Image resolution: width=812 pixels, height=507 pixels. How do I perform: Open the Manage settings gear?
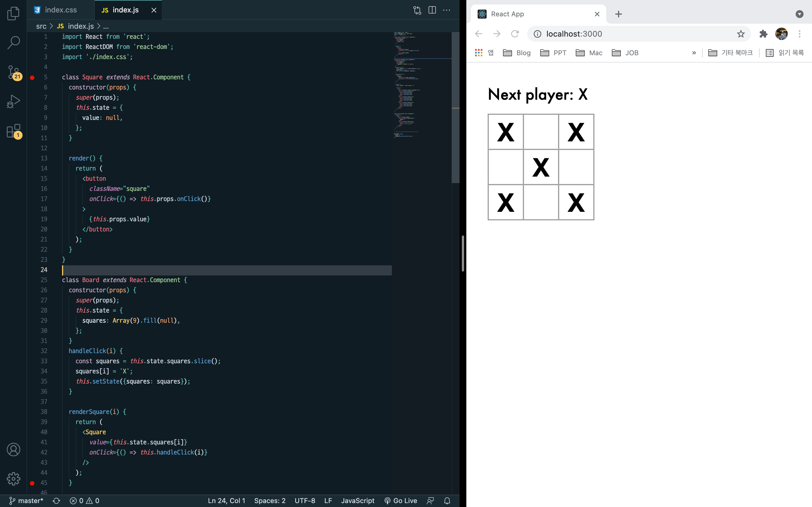(x=14, y=479)
